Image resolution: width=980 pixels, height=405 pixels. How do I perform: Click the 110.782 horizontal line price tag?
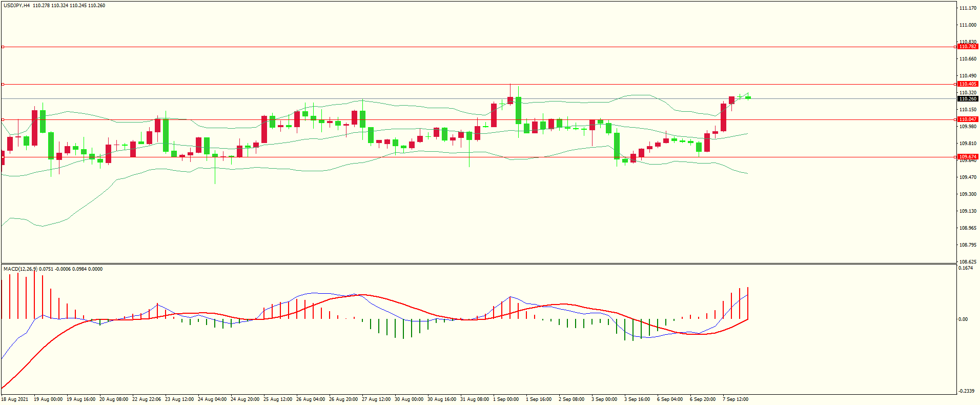(967, 47)
